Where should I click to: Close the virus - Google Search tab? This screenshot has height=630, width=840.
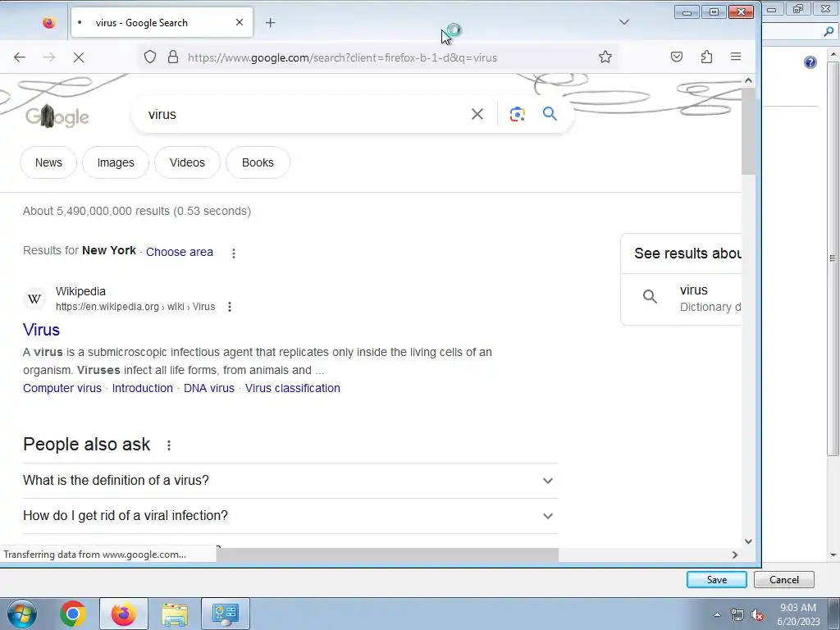coord(240,22)
